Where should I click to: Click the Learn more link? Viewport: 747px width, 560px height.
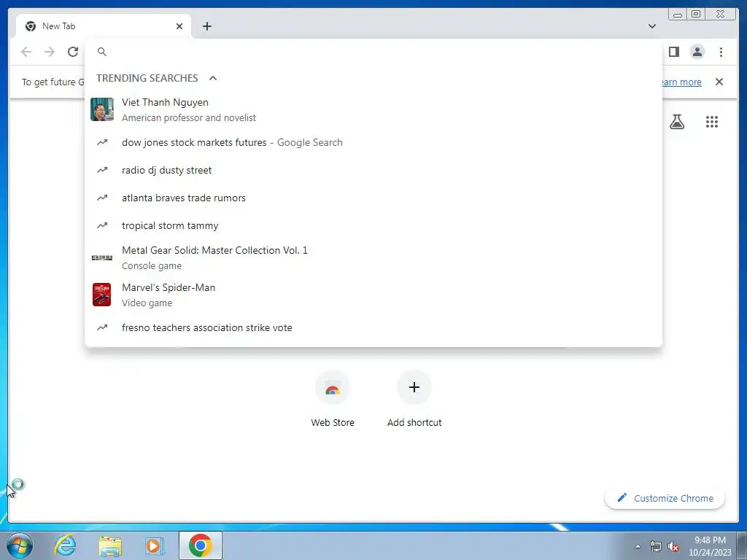pos(682,82)
